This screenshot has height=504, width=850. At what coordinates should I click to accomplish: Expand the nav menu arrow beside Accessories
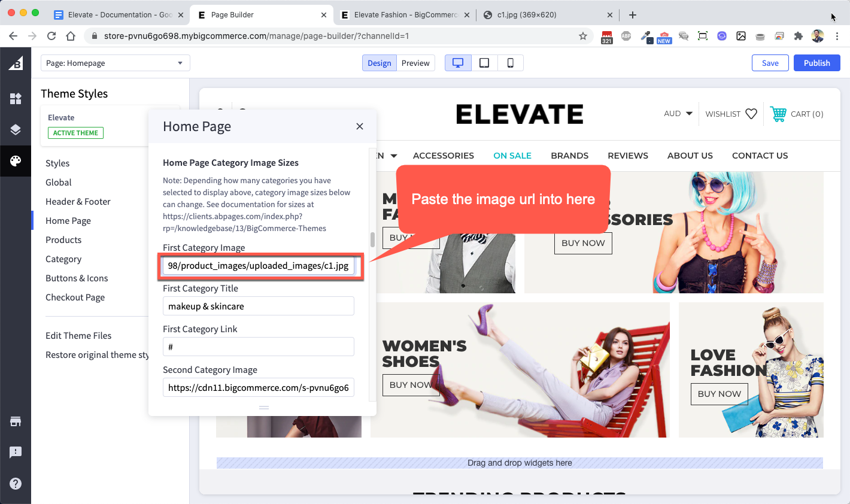tap(394, 156)
